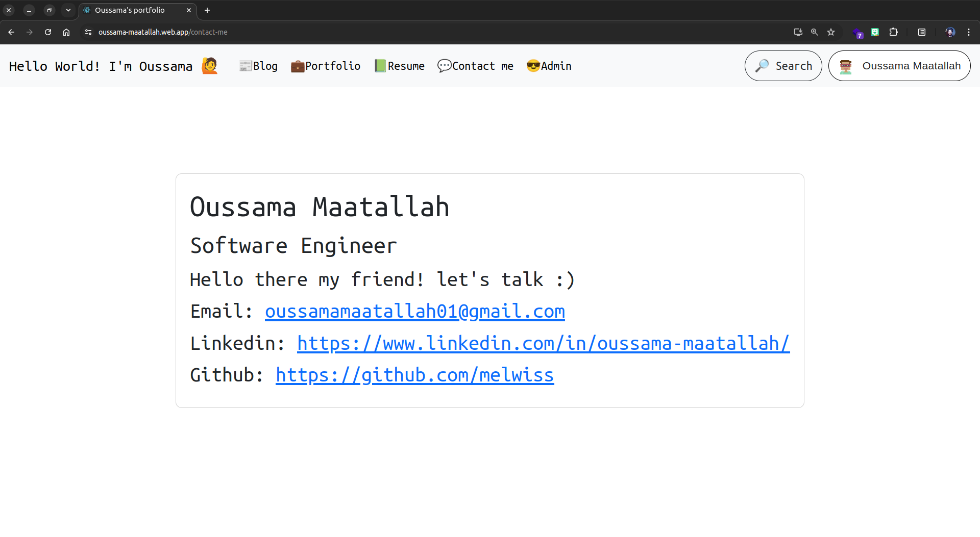980x537 pixels.
Task: Open the Contact me page
Action: [475, 66]
